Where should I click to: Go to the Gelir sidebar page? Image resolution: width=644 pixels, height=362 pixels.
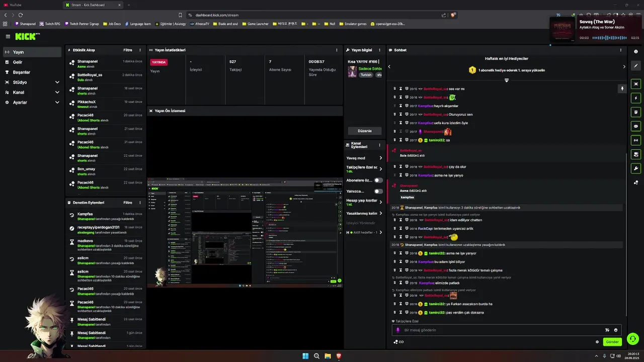point(32,62)
